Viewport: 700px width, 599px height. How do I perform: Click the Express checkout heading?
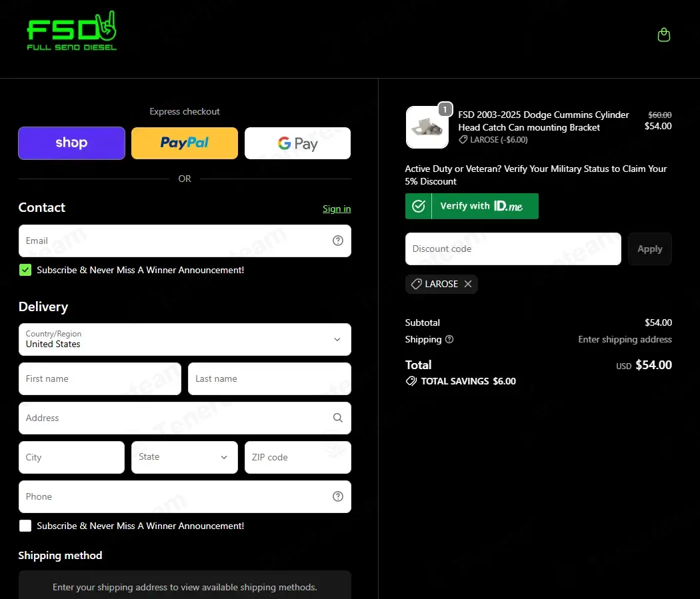tap(185, 111)
